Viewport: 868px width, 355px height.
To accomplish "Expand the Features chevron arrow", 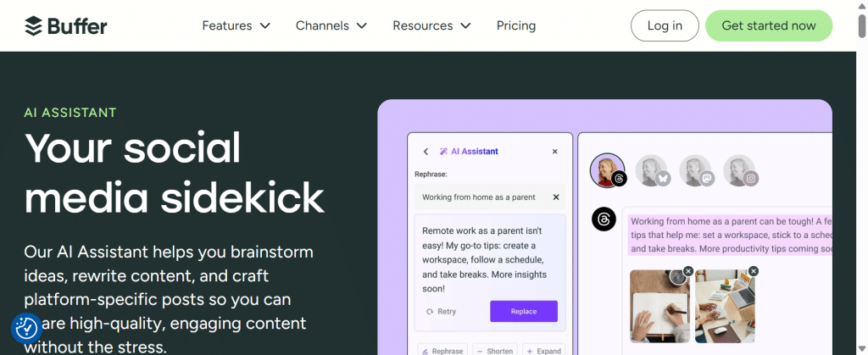I will point(265,26).
